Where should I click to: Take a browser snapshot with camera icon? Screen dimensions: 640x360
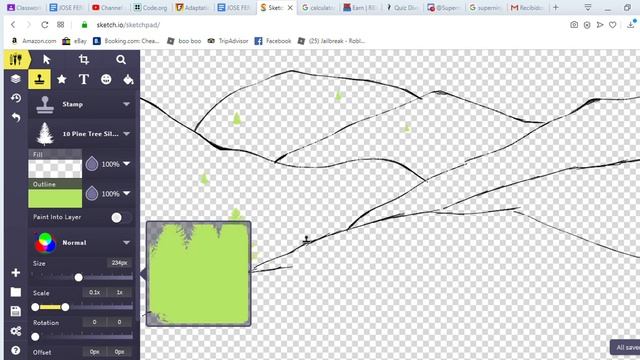(x=574, y=25)
